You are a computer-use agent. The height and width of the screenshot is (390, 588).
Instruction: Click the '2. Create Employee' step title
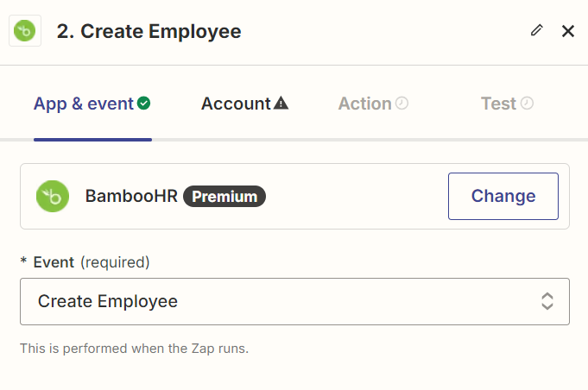[x=149, y=32]
